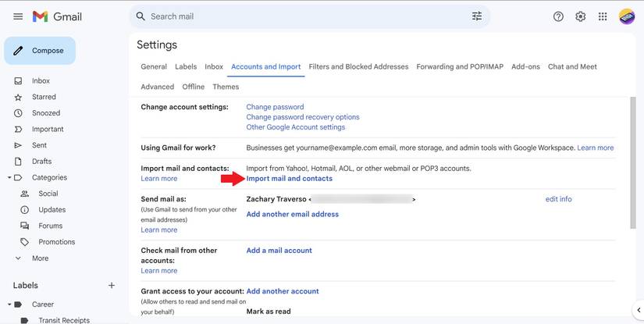Click the Settings gear icon
644x324 pixels.
(581, 16)
